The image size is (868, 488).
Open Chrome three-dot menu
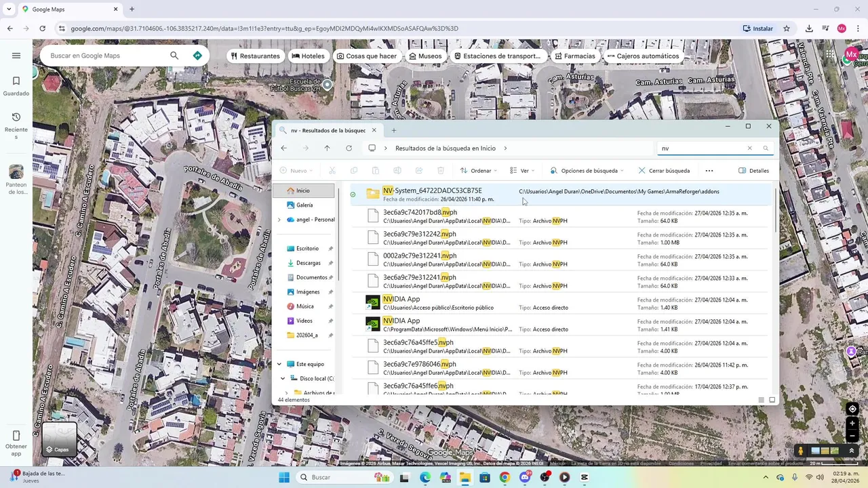858,28
